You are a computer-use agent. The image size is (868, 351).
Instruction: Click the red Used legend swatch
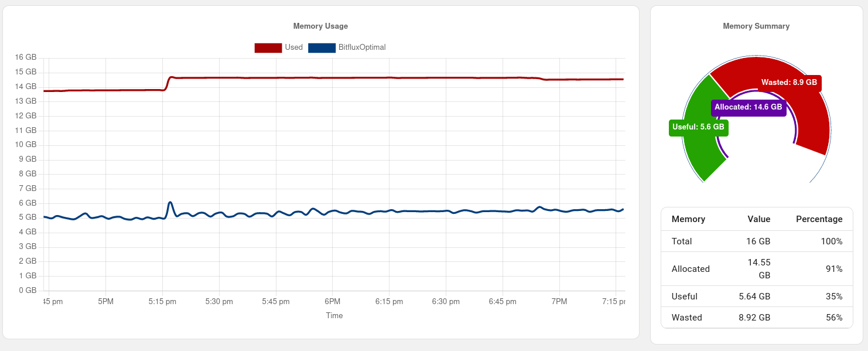tap(268, 47)
